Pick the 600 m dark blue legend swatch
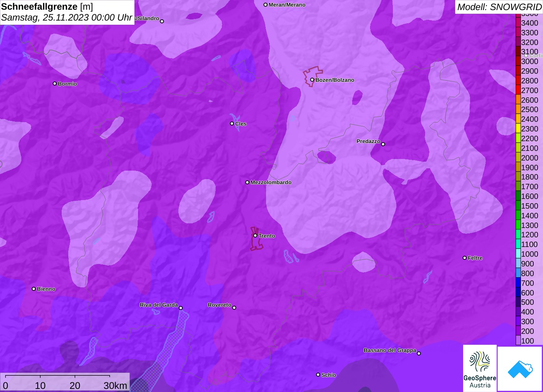This screenshot has height=392, width=543. tap(518, 292)
